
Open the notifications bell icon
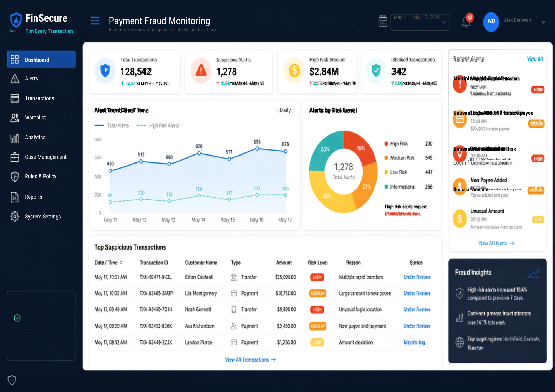pos(466,21)
